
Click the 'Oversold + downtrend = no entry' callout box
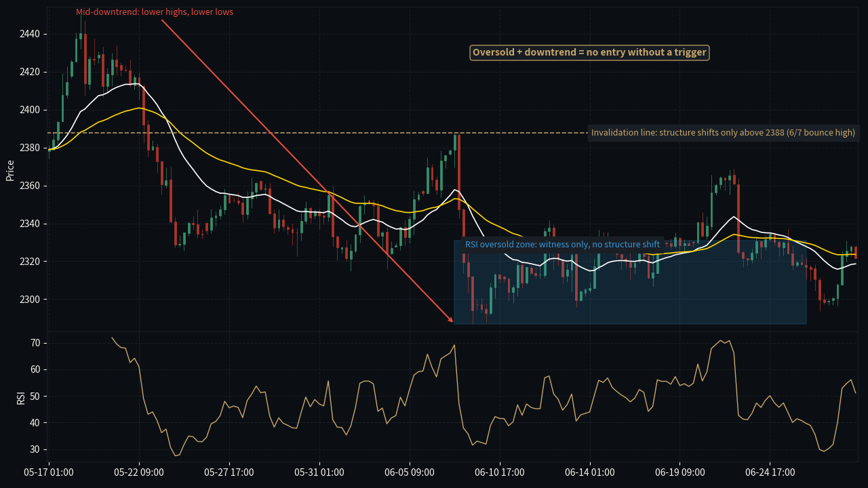tap(590, 52)
